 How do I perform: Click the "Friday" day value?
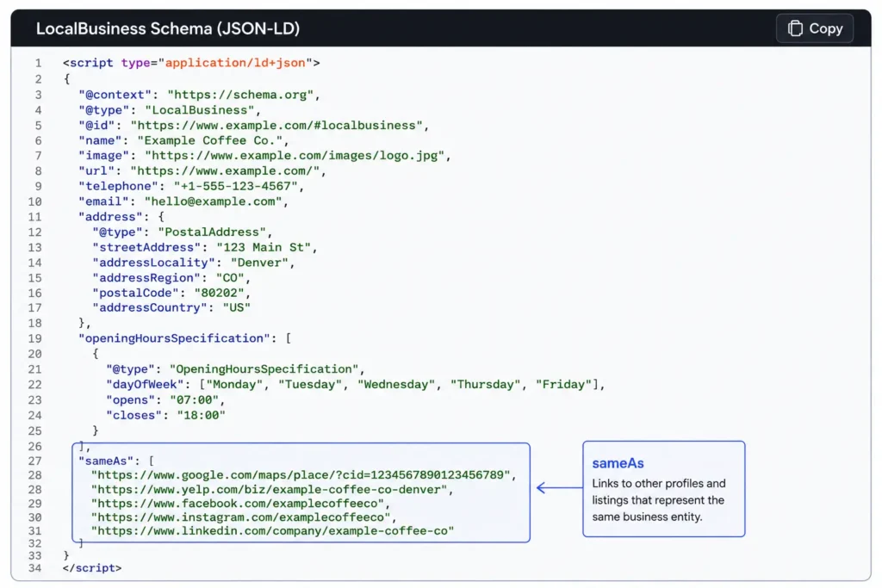tap(563, 385)
